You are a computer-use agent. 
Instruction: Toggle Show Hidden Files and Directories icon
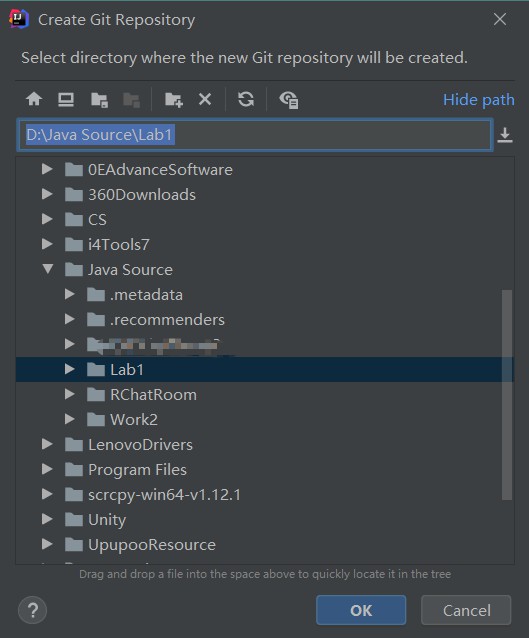pyautogui.click(x=289, y=100)
